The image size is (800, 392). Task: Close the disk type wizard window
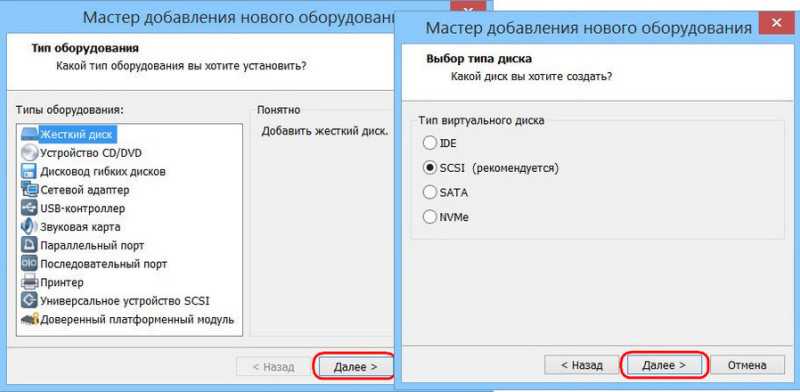[x=777, y=23]
